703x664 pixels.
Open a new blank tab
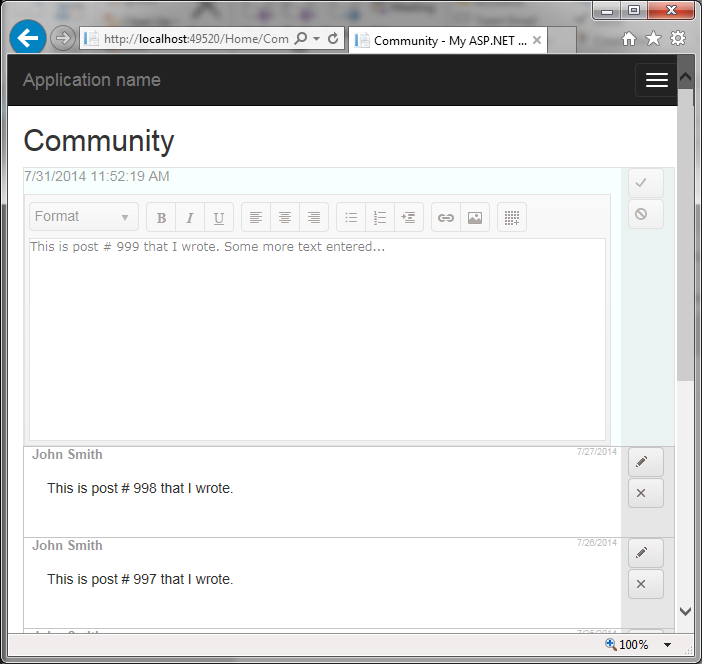[x=562, y=40]
